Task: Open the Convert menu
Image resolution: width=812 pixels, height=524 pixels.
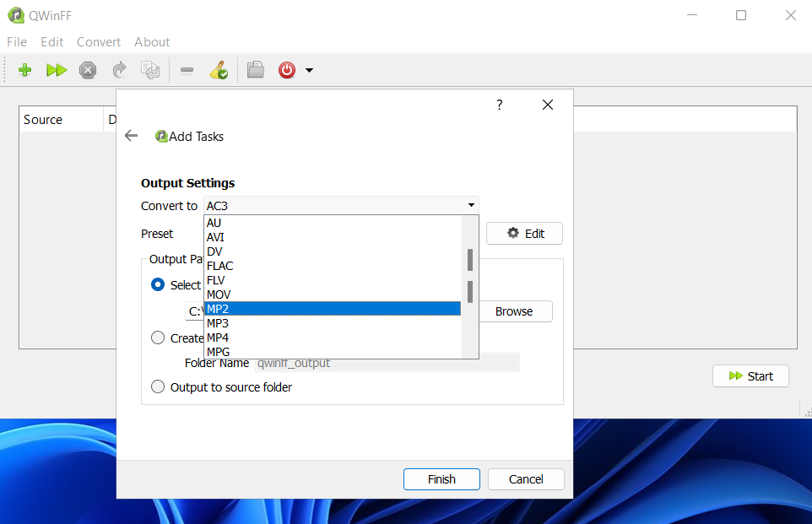Action: (x=99, y=42)
